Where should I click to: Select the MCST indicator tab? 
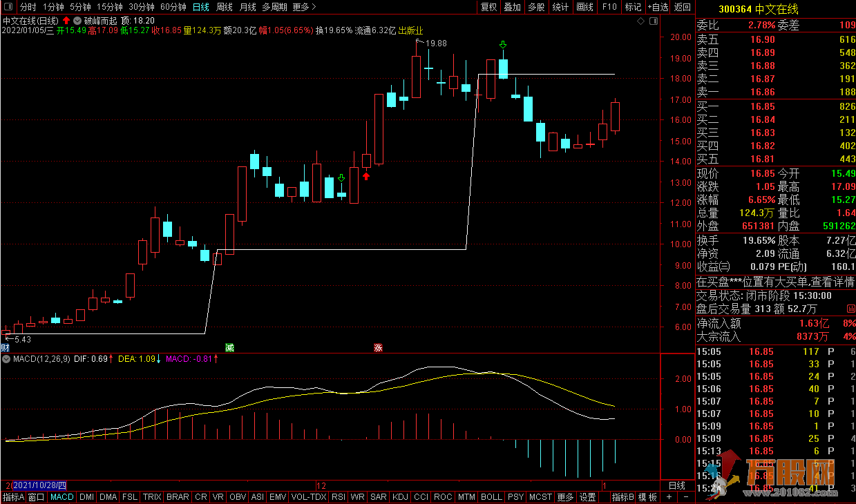tap(540, 497)
